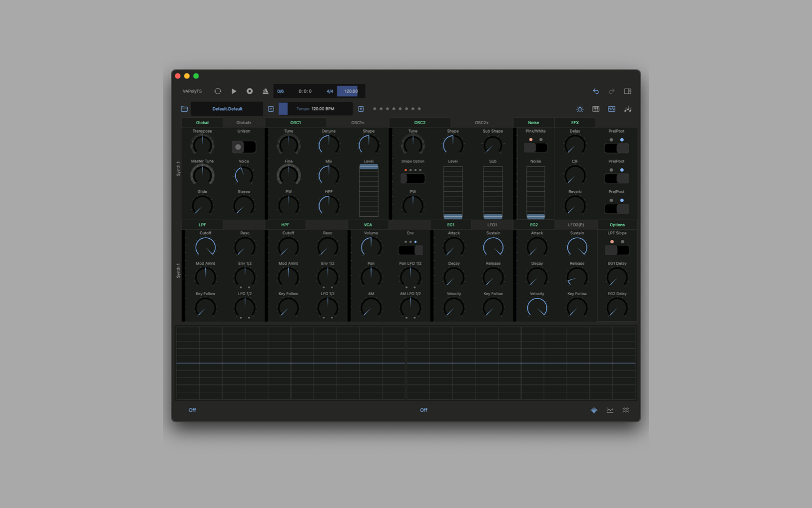Click the record button
Viewport: 812px width, 508px height.
coord(250,91)
